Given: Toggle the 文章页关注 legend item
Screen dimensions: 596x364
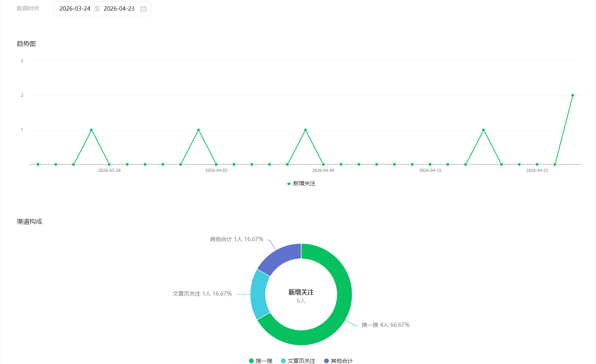Looking at the screenshot, I should (298, 360).
